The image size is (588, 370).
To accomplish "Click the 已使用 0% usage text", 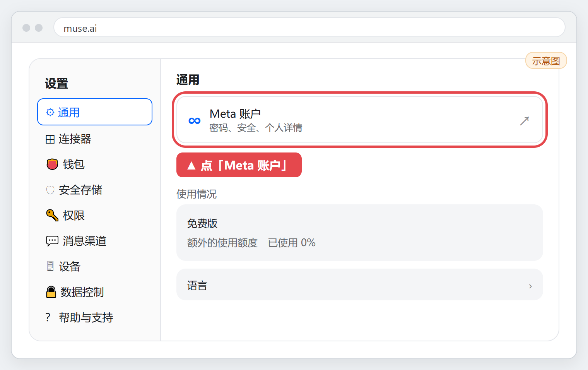I will [x=292, y=243].
